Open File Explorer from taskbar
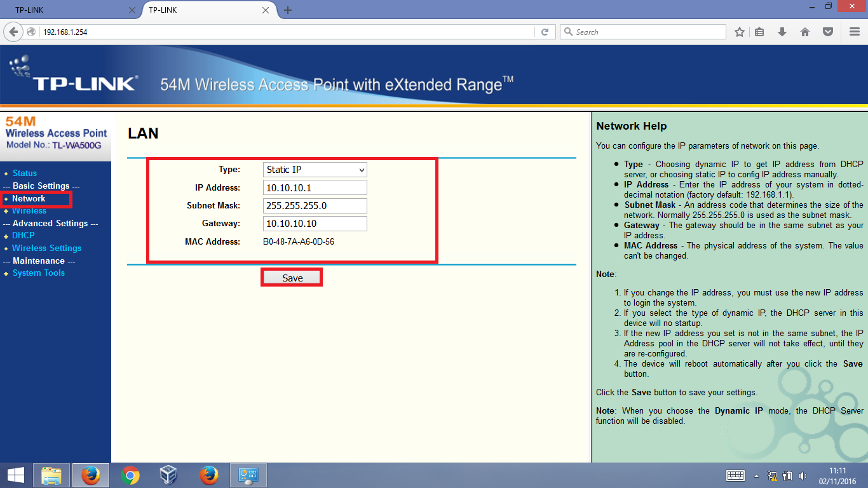The width and height of the screenshot is (868, 488). (51, 475)
